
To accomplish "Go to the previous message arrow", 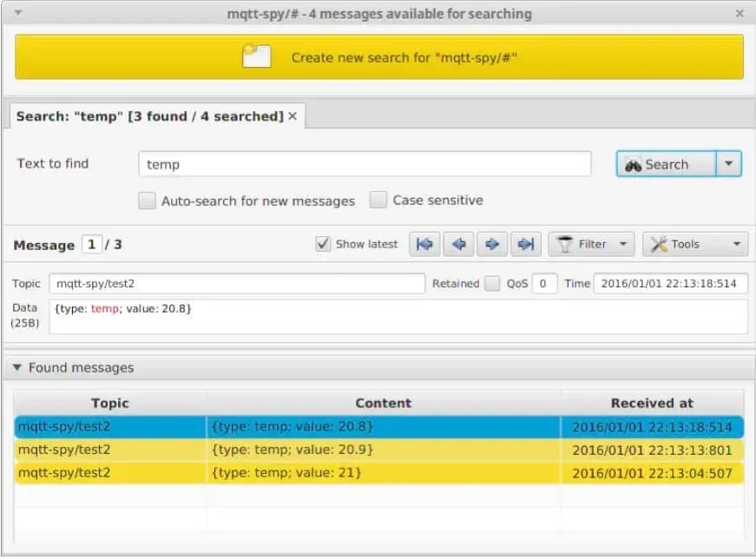I will pos(458,245).
